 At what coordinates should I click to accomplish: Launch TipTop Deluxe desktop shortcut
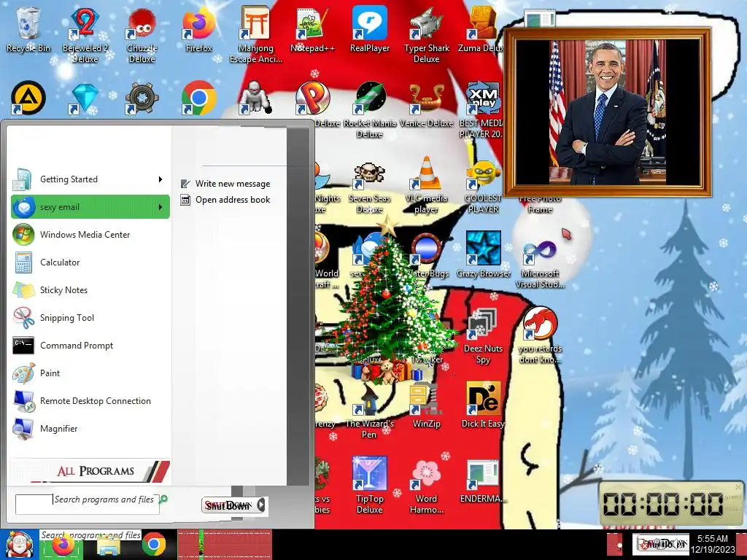pos(370,485)
